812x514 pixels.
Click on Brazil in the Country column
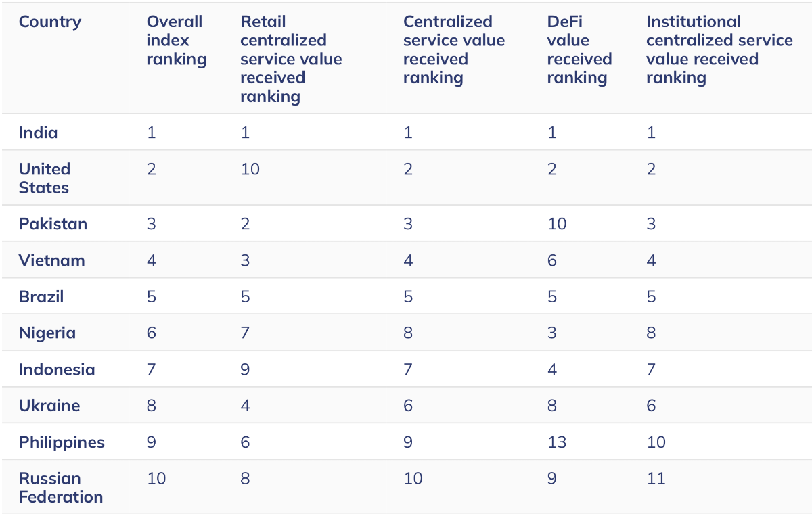pyautogui.click(x=41, y=297)
